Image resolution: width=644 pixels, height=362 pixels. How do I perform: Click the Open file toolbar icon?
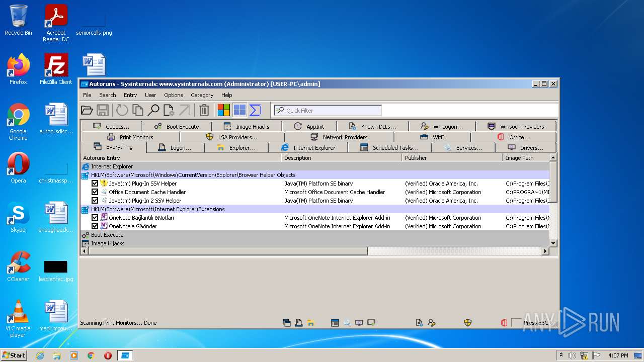(x=87, y=110)
